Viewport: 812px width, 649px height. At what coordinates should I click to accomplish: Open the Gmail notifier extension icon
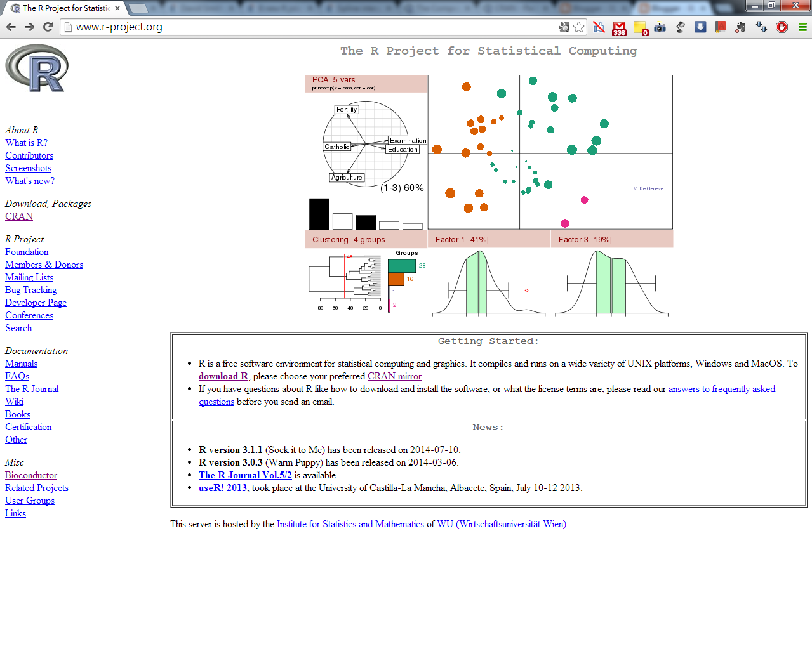(x=619, y=28)
